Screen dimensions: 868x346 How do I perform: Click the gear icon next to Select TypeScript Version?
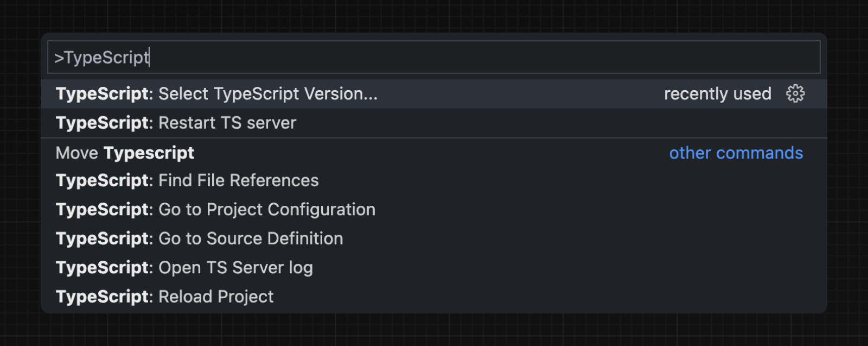click(x=794, y=93)
